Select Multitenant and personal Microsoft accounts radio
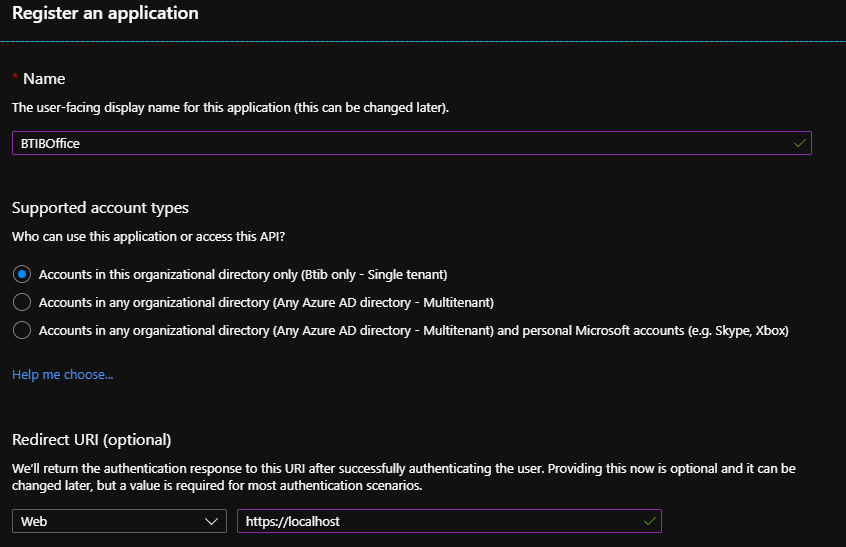Viewport: 846px width, 547px height. pos(22,330)
